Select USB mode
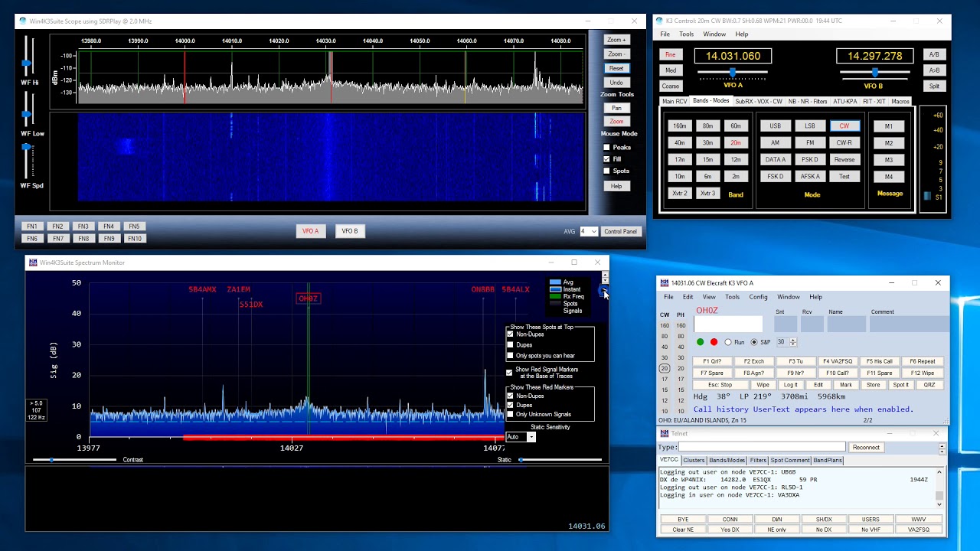This screenshot has height=551, width=980. [775, 126]
